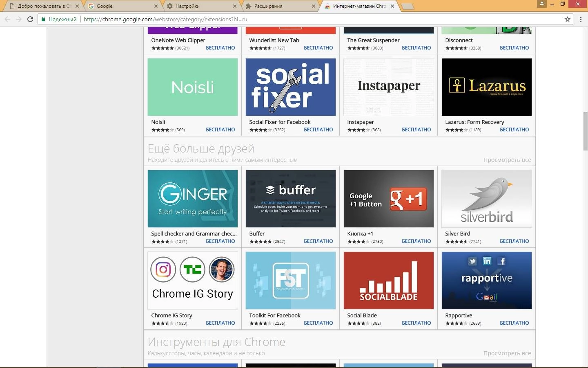Open the Chrome IG Story thumbnail
Image resolution: width=588 pixels, height=368 pixels.
tap(193, 280)
